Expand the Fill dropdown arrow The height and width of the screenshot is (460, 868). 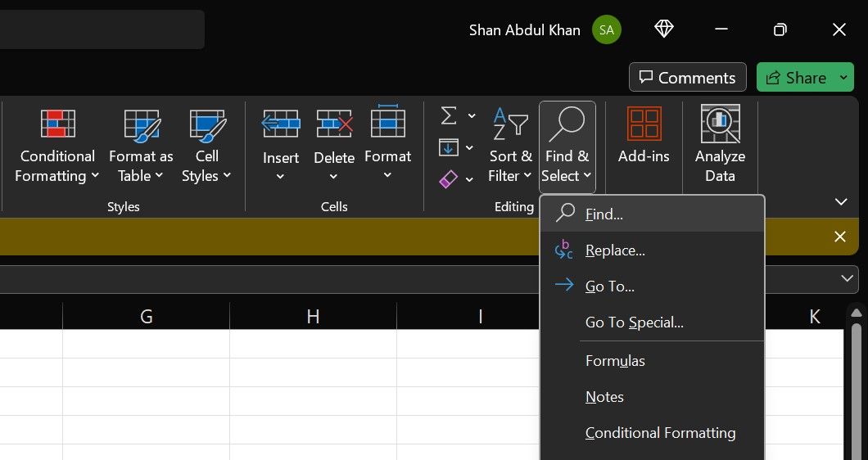(x=470, y=148)
